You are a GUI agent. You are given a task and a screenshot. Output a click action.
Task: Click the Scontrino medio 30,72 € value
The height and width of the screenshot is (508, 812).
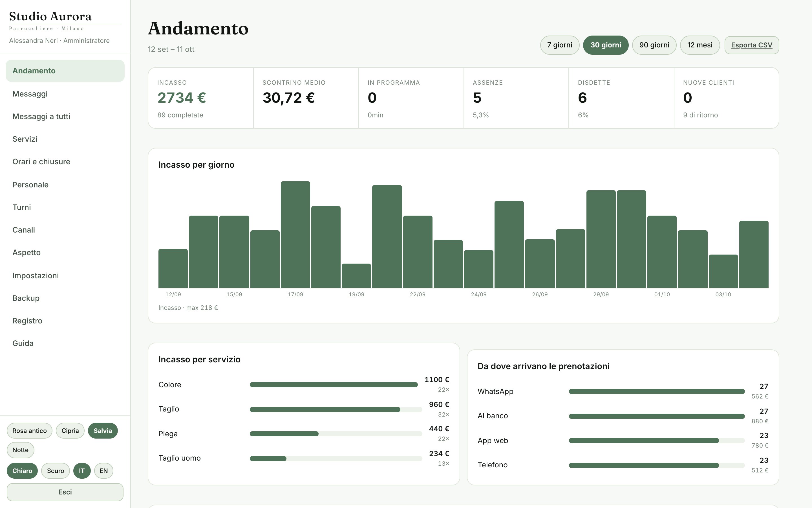(x=288, y=98)
